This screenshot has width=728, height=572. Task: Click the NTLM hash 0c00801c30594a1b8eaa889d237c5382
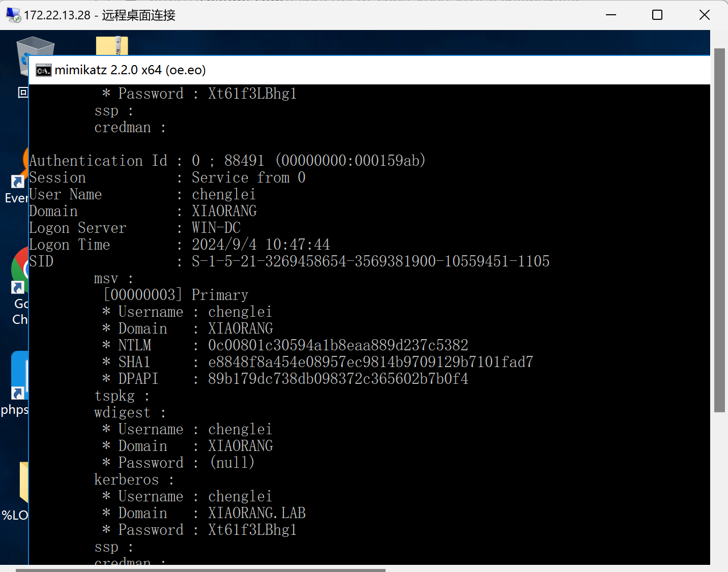click(338, 345)
